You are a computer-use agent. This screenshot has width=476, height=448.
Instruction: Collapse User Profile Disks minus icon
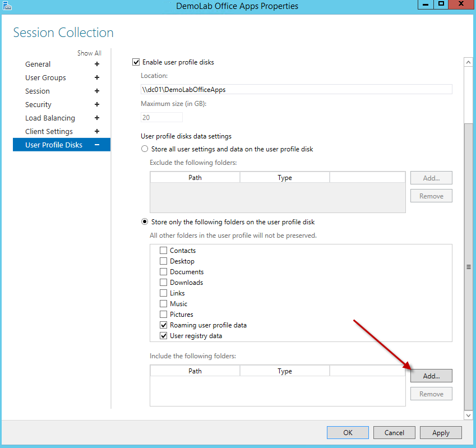click(97, 145)
